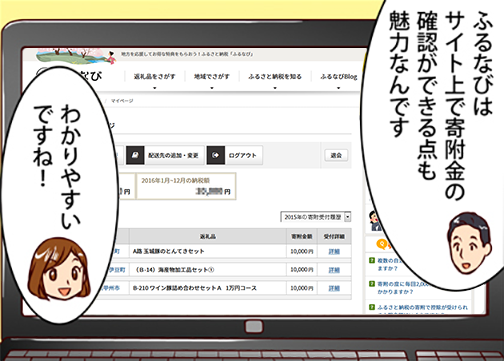Open 詳細 link for 玉城豚のとんてきセット
This screenshot has width=504, height=361.
(334, 252)
